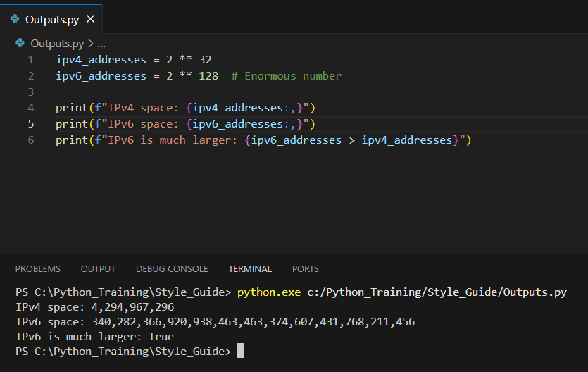Click line number 6 in the gutter
Screen dimensions: 588x372
click(31, 140)
